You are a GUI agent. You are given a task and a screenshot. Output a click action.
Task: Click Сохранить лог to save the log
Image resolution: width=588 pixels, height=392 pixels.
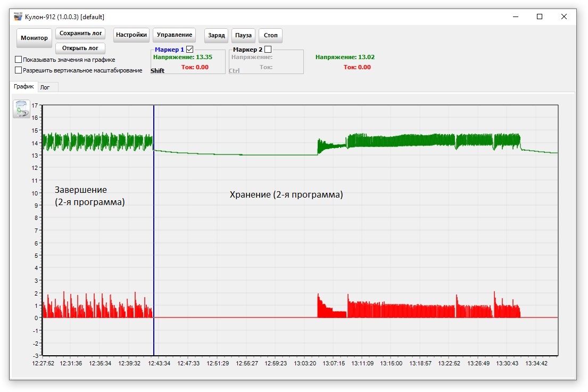pos(80,34)
